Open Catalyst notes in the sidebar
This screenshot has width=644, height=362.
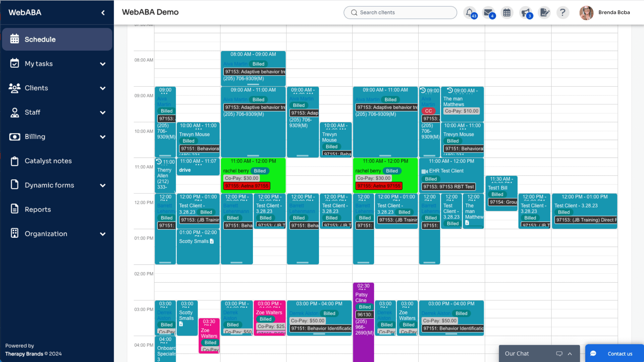point(48,161)
